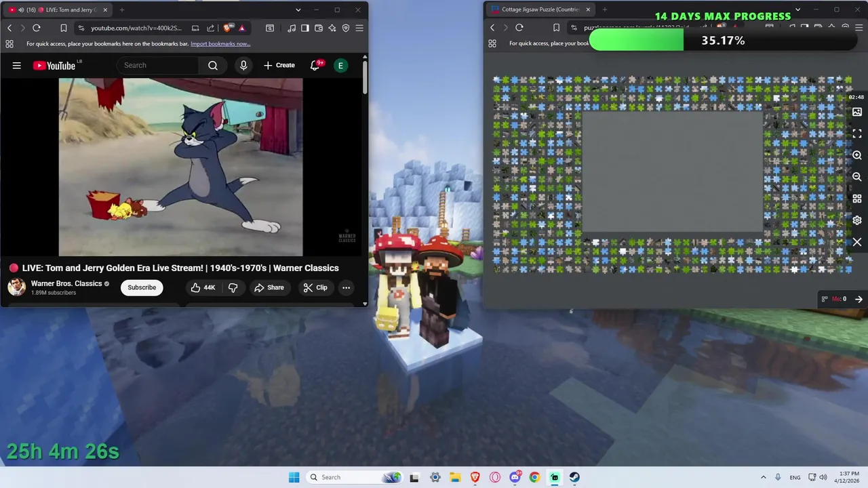868x488 pixels.
Task: Open the Windows Start menu
Action: pyautogui.click(x=294, y=477)
